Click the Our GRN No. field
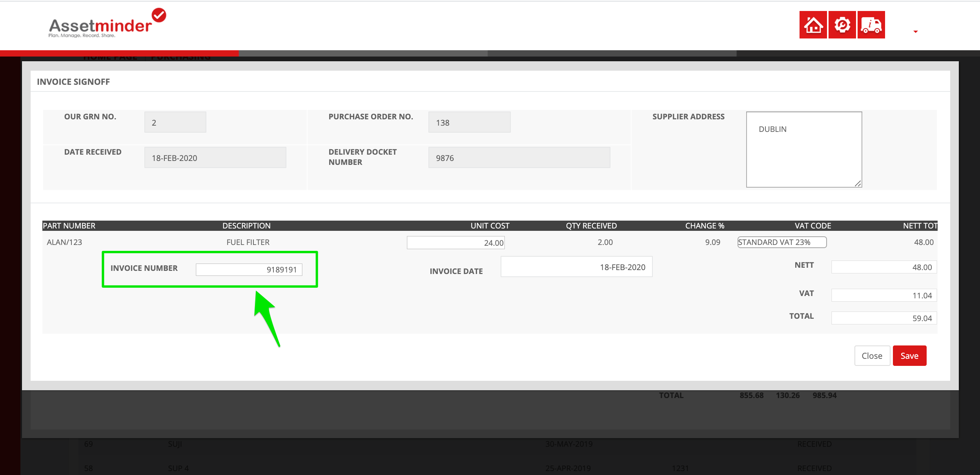 pyautogui.click(x=175, y=122)
